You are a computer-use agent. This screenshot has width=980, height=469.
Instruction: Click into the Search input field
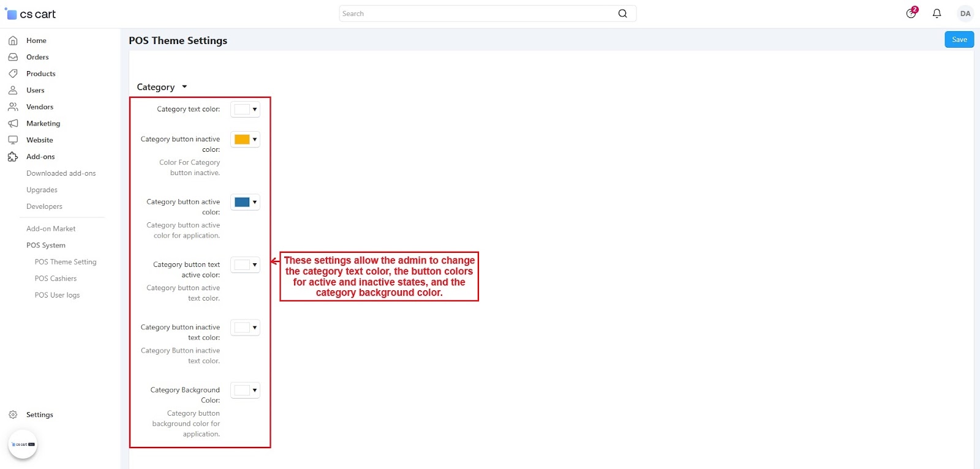pyautogui.click(x=478, y=13)
